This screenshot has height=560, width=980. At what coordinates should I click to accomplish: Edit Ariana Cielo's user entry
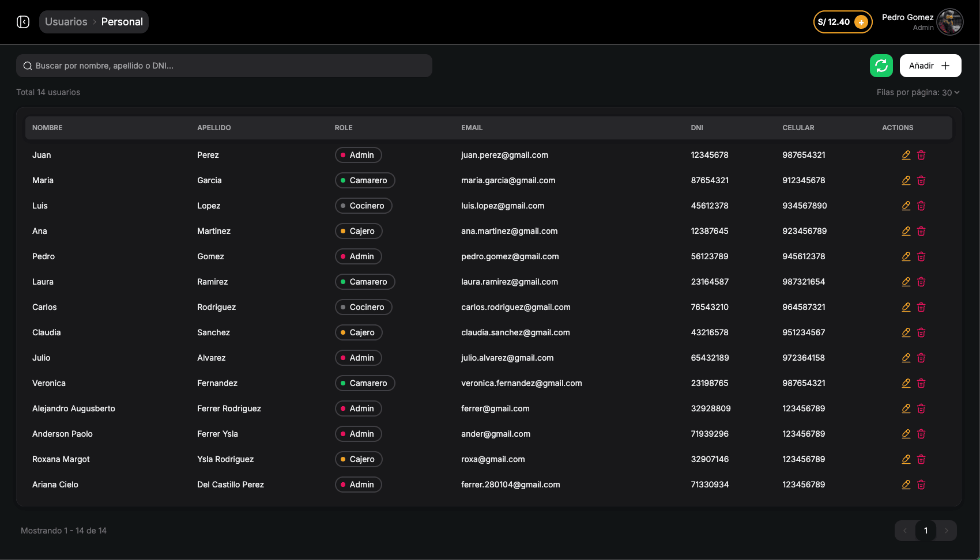click(906, 485)
